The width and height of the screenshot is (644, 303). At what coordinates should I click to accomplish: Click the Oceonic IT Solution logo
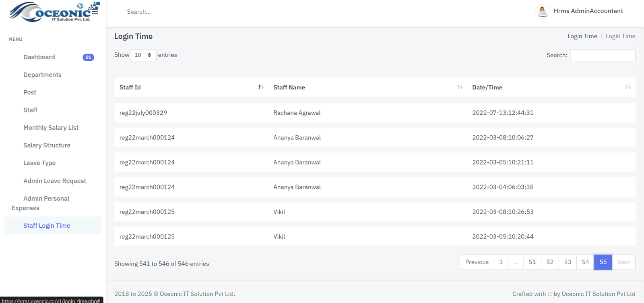coord(54,12)
